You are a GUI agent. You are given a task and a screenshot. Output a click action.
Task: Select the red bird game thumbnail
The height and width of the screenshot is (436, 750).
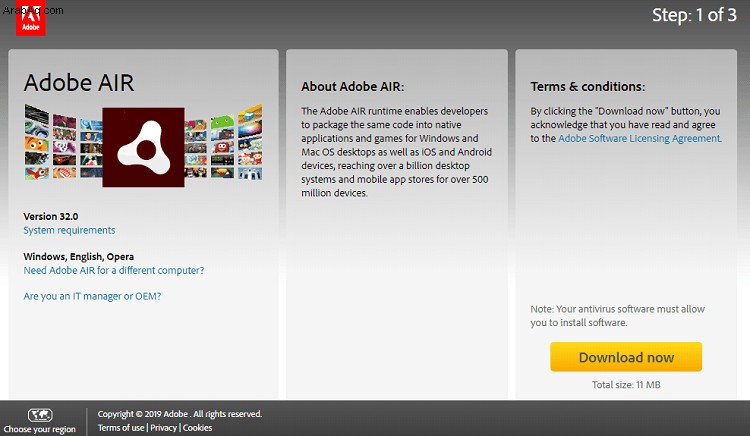coord(37,173)
